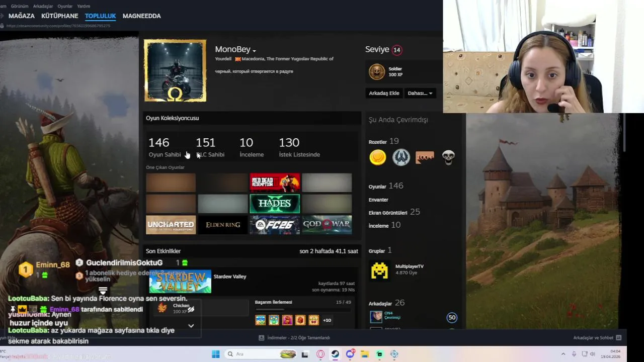Open the 151 DLC Sahibi stat

tap(210, 147)
